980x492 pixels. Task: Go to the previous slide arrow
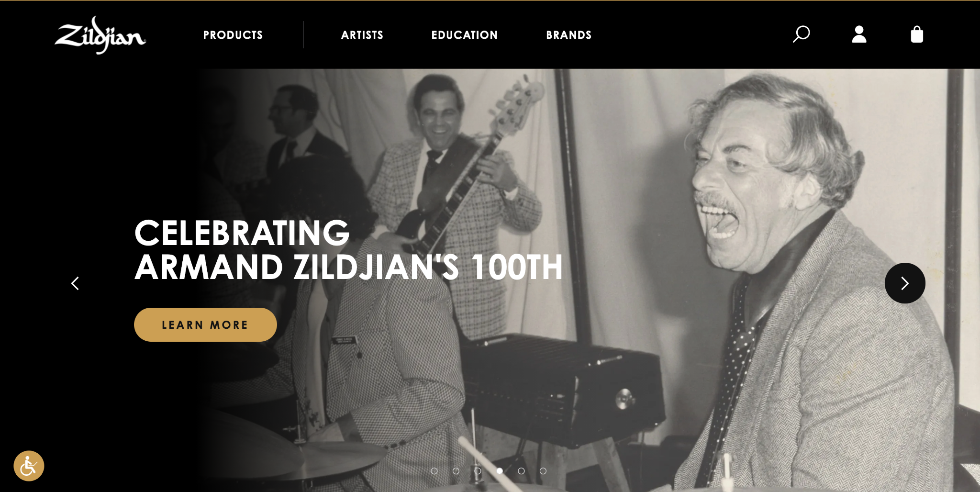[x=75, y=283]
